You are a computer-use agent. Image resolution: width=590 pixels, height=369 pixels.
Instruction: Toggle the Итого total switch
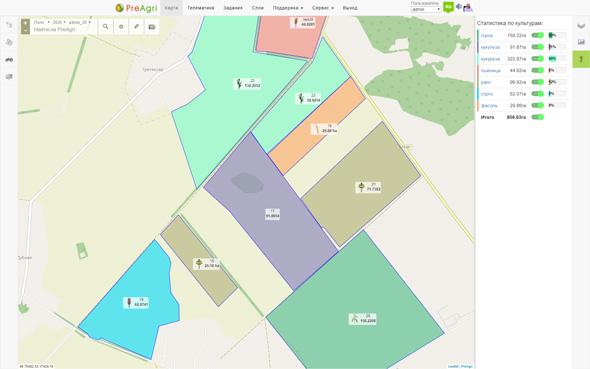(x=537, y=117)
